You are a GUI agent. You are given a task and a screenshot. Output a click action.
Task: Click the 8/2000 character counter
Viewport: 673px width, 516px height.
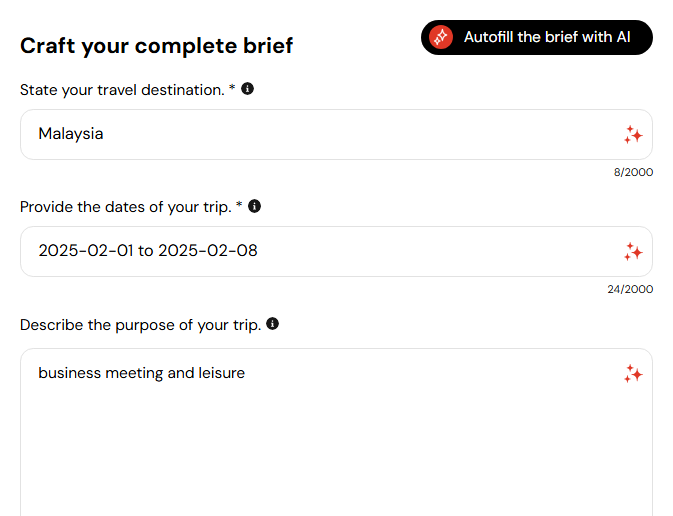633,172
